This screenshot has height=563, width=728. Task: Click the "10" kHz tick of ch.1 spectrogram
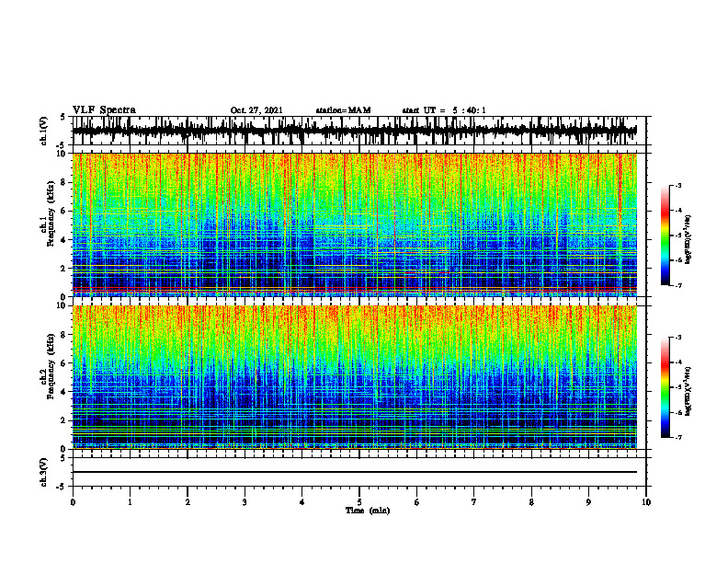point(63,154)
